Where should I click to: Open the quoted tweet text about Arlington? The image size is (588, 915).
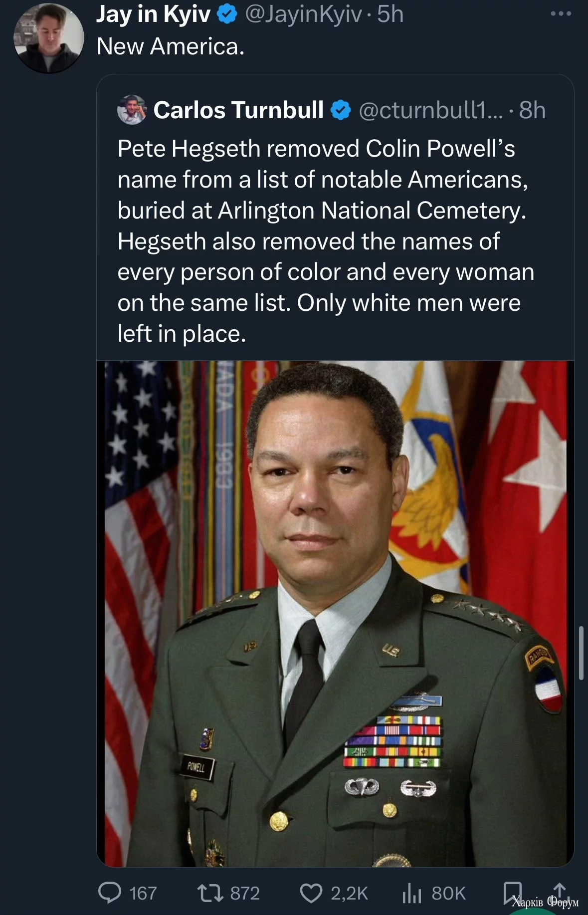(324, 241)
